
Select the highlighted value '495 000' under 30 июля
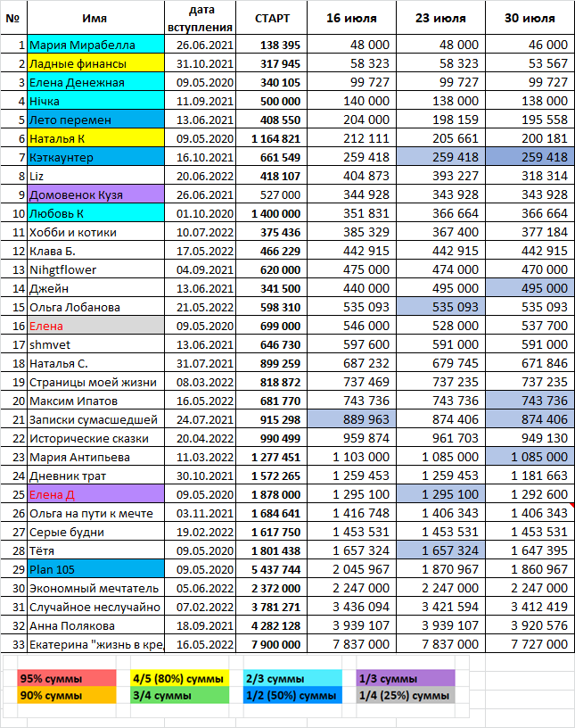(530, 288)
